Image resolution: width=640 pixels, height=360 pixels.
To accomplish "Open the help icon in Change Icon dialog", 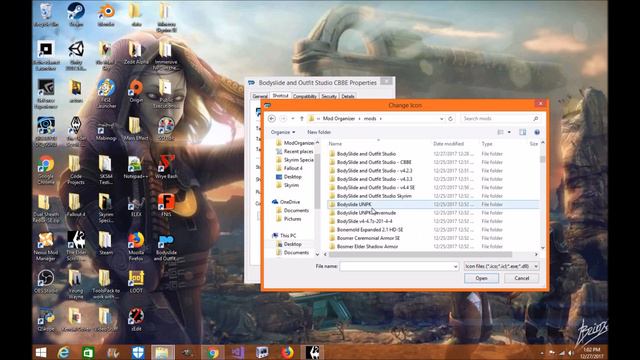I will pos(537,132).
